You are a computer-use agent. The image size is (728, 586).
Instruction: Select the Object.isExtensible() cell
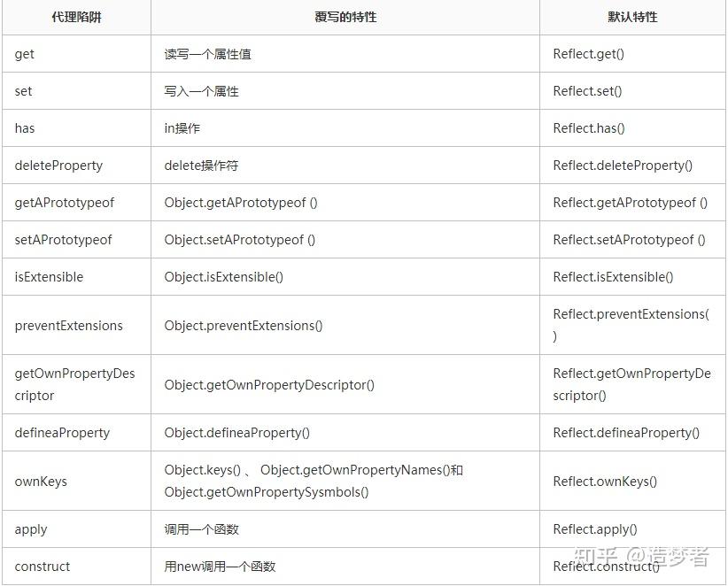pyautogui.click(x=223, y=277)
